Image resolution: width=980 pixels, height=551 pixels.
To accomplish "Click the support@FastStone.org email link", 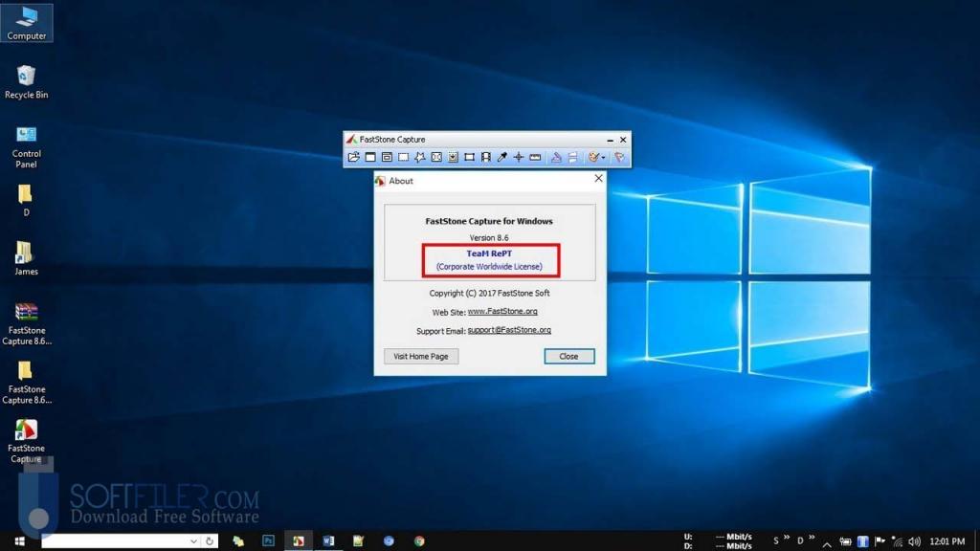I will pos(509,330).
